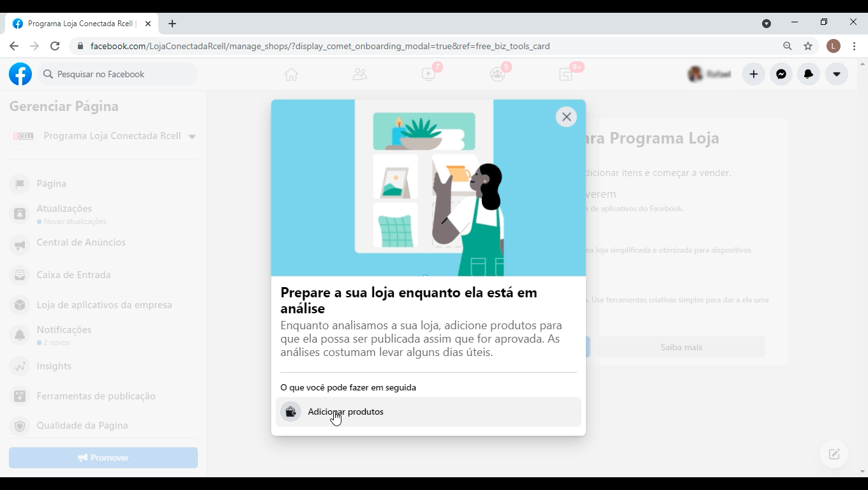Click the Insights chart icon
Image resolution: width=868 pixels, height=490 pixels.
(20, 366)
